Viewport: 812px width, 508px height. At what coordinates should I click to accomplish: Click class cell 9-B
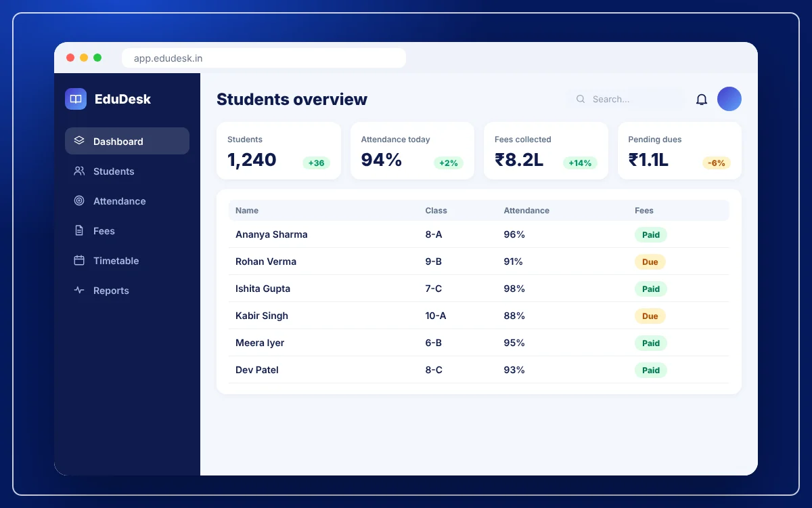[x=434, y=261]
